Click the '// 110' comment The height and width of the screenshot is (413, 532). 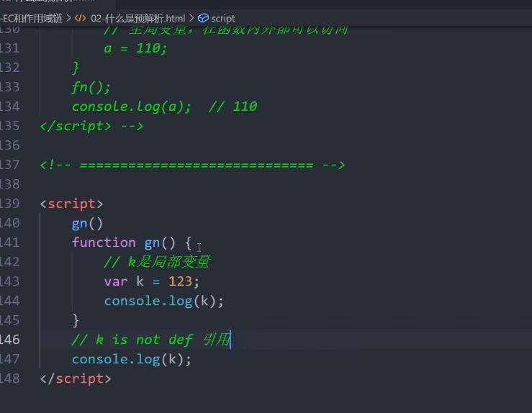pos(233,106)
